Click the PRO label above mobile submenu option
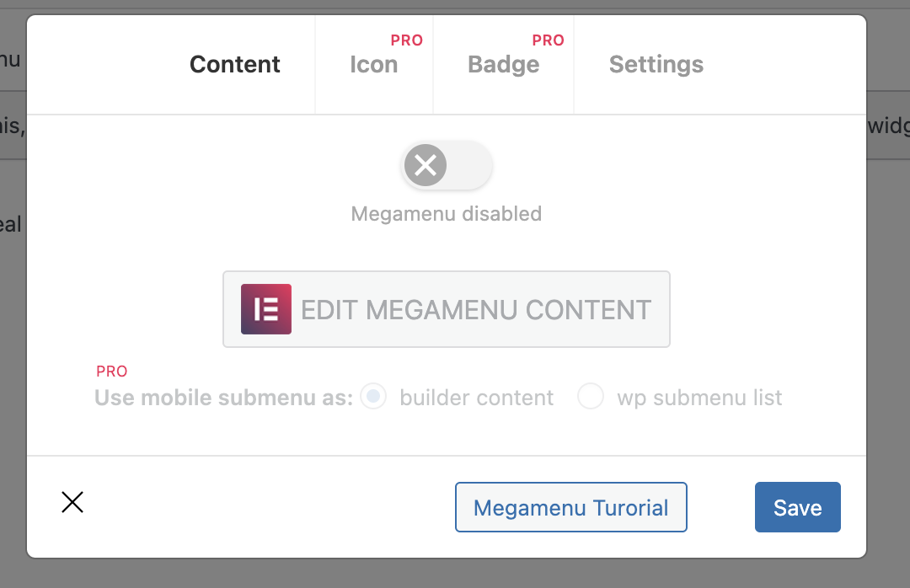The width and height of the screenshot is (910, 588). click(112, 372)
